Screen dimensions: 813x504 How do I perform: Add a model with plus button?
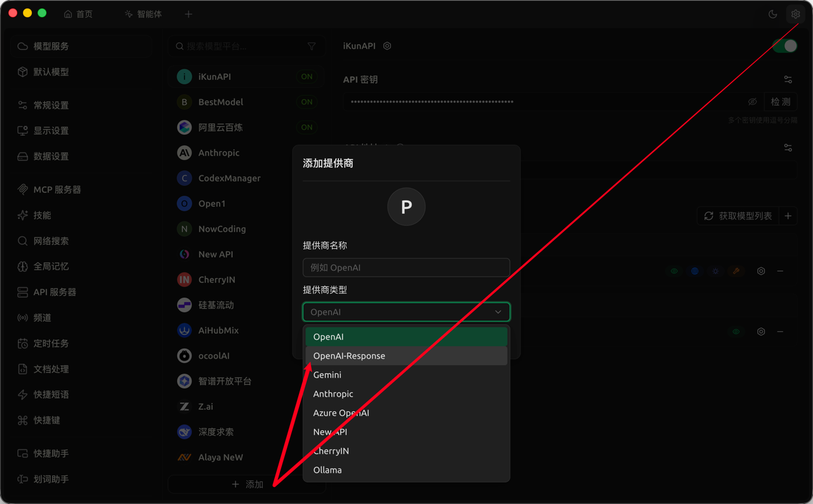(x=788, y=216)
